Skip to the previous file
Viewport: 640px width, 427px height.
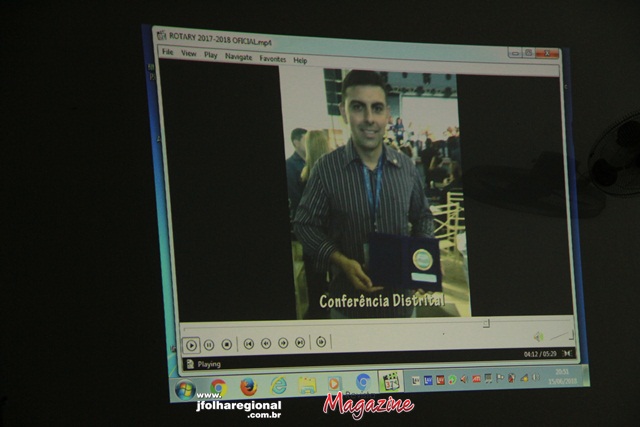(249, 344)
